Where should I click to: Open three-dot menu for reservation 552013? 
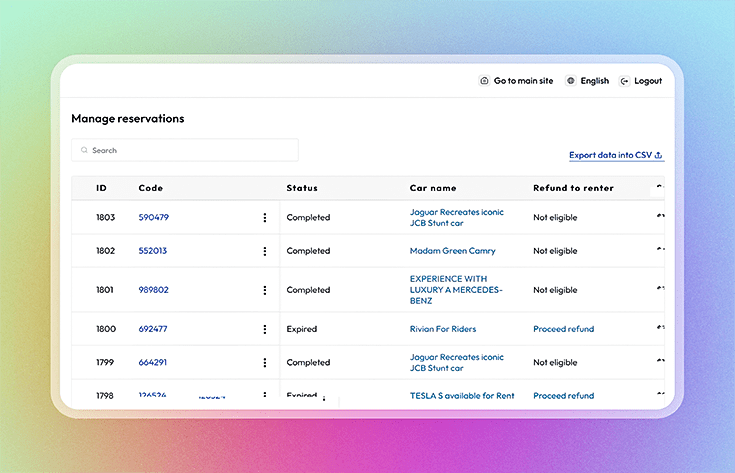(x=265, y=251)
